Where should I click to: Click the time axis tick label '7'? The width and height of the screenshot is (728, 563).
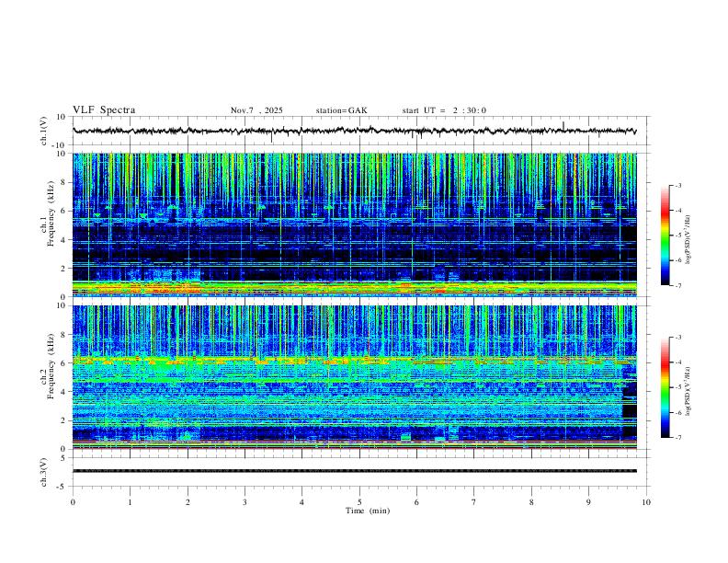pos(474,502)
